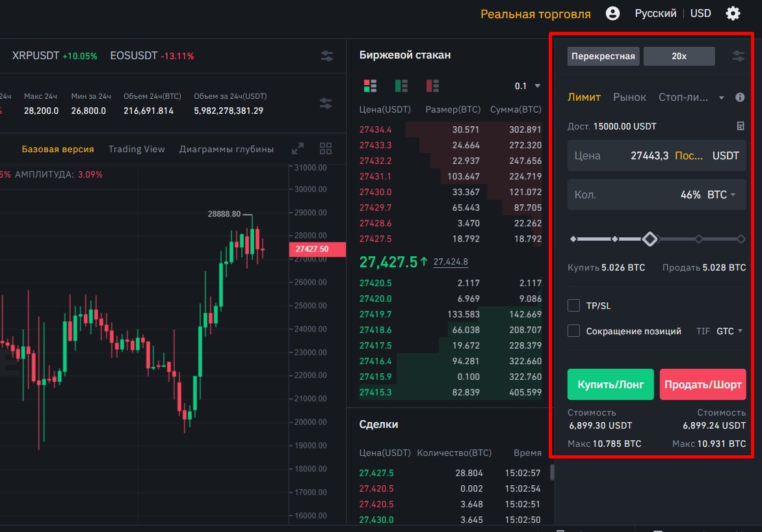The height and width of the screenshot is (532, 762).
Task: Open settings gear icon in header
Action: pos(733,14)
